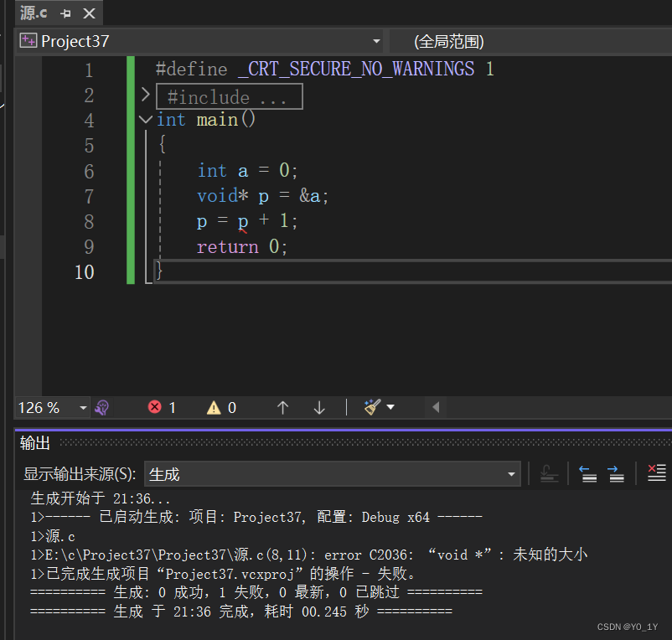Expand the collapsed #include region on line 2
Screen dimensions: 672x640
click(144, 95)
